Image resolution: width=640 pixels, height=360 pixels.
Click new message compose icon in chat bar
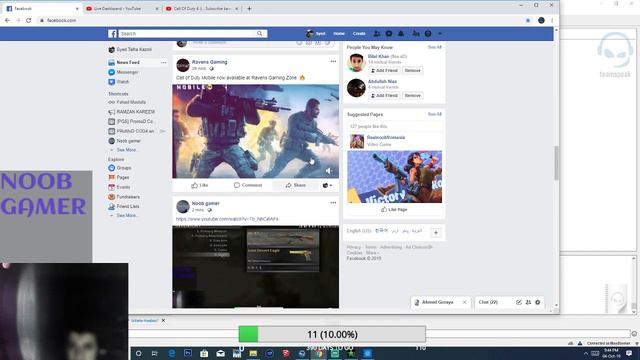coord(519,302)
